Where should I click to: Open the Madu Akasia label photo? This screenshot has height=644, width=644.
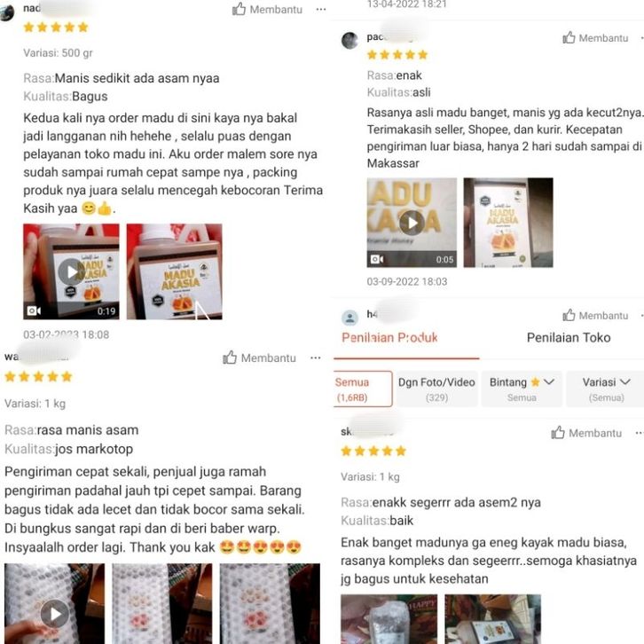[508, 223]
